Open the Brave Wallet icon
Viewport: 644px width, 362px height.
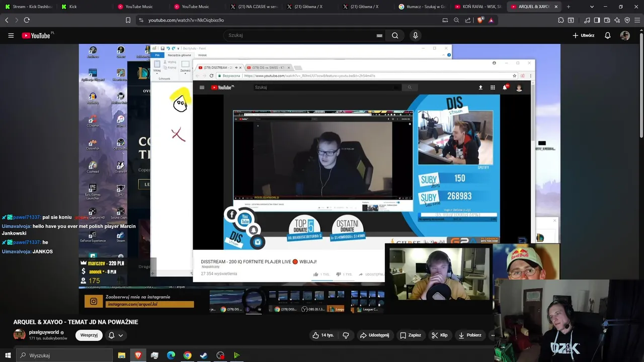click(607, 20)
